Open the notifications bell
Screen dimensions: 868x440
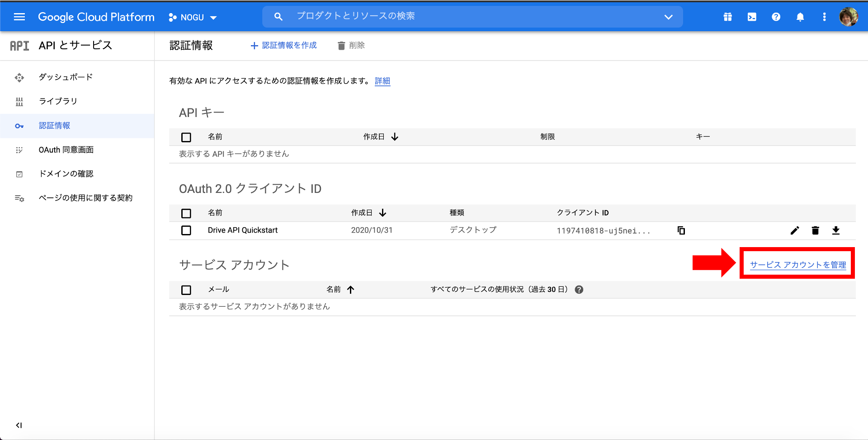pos(800,17)
